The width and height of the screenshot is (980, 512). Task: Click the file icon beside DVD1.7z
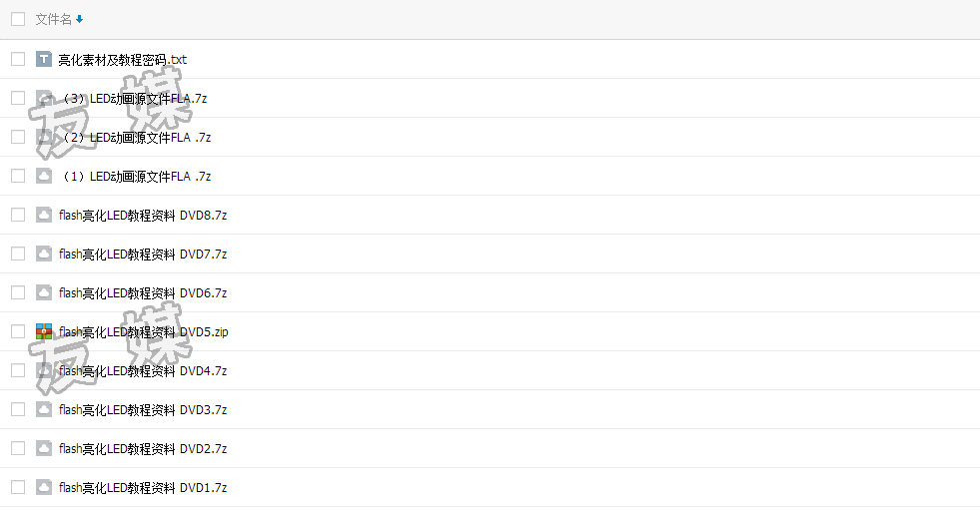[44, 487]
